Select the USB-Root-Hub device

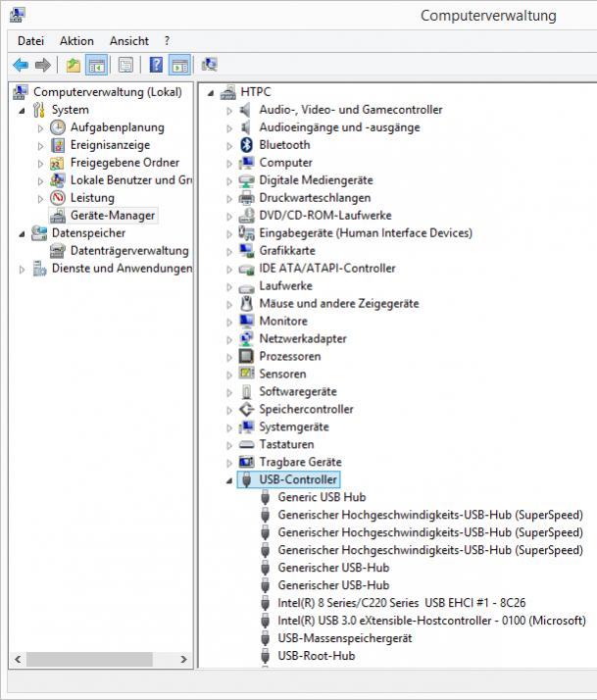click(x=317, y=656)
